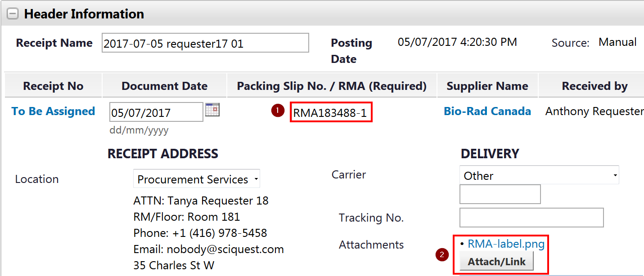This screenshot has width=644, height=276.
Task: Click the Tracking No. input field
Action: 531,218
